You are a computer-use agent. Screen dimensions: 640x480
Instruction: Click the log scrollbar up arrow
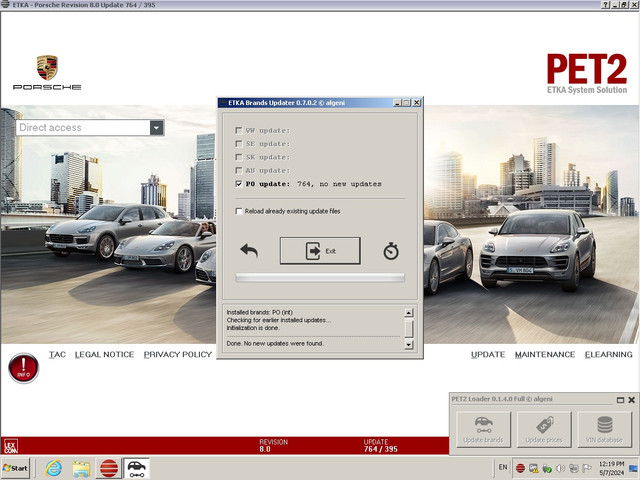click(x=409, y=313)
